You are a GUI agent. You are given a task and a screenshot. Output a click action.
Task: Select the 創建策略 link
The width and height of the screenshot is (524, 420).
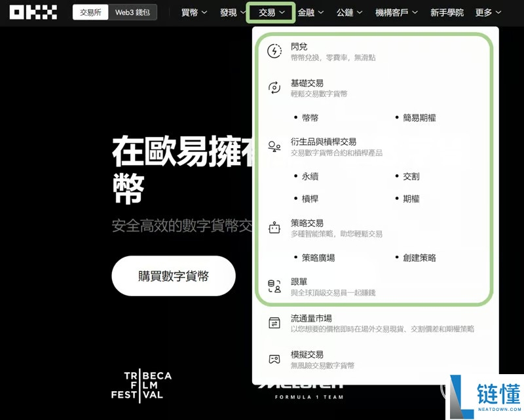419,258
